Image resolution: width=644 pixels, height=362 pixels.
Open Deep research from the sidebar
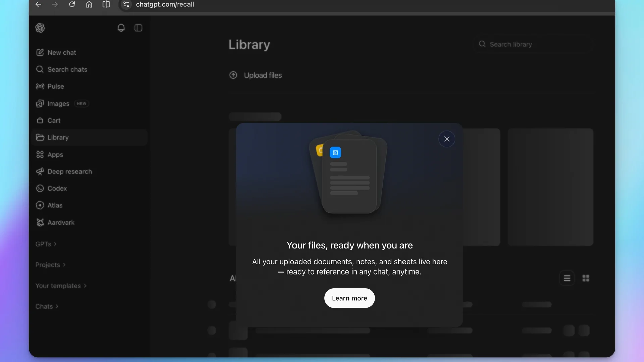[x=69, y=171]
